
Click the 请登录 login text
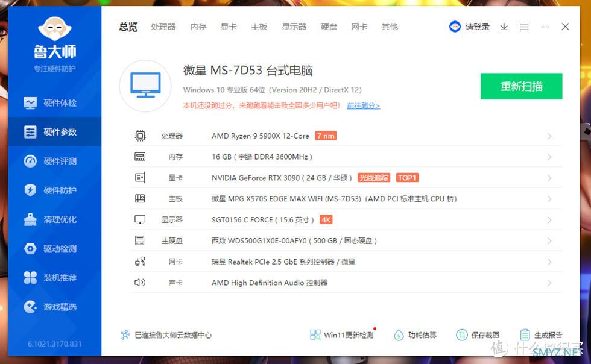click(x=478, y=27)
